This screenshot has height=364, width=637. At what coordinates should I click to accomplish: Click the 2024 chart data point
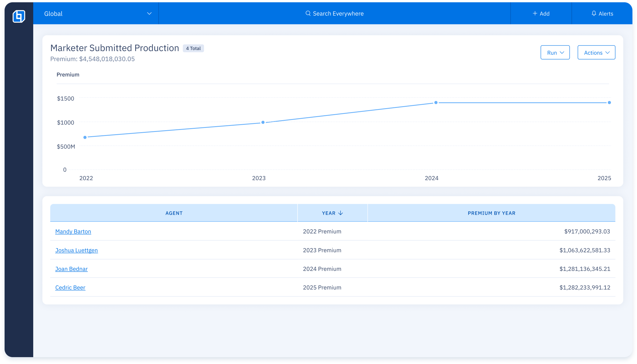436,102
